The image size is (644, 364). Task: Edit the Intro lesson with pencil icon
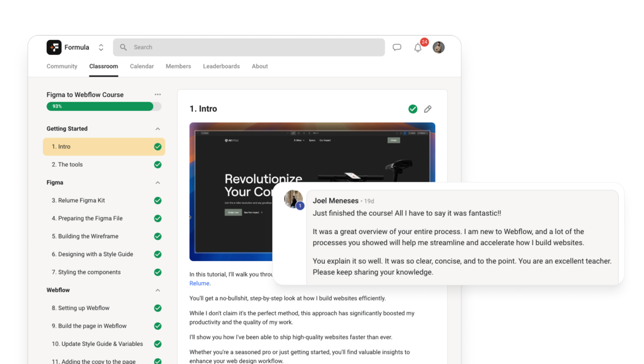click(x=428, y=109)
